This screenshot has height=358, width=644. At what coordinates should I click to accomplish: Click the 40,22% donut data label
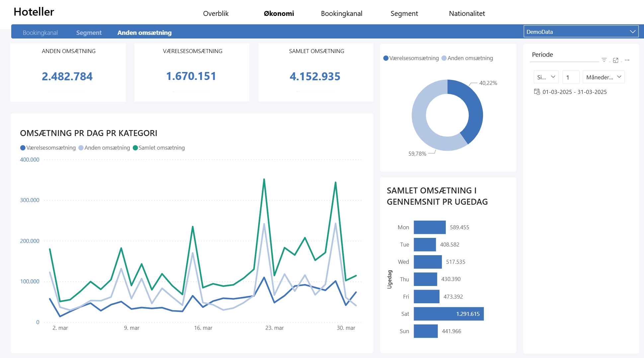488,83
